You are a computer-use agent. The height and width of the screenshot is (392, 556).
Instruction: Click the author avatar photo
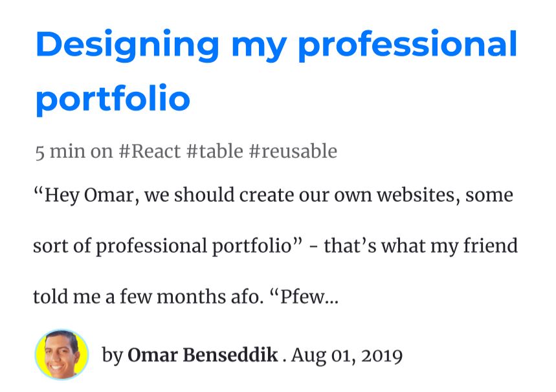[61, 354]
